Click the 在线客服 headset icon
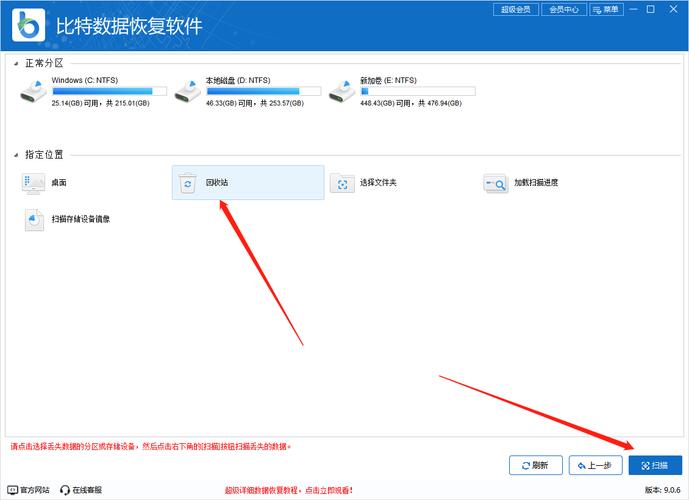Viewport: 689px width, 500px height. [x=65, y=489]
